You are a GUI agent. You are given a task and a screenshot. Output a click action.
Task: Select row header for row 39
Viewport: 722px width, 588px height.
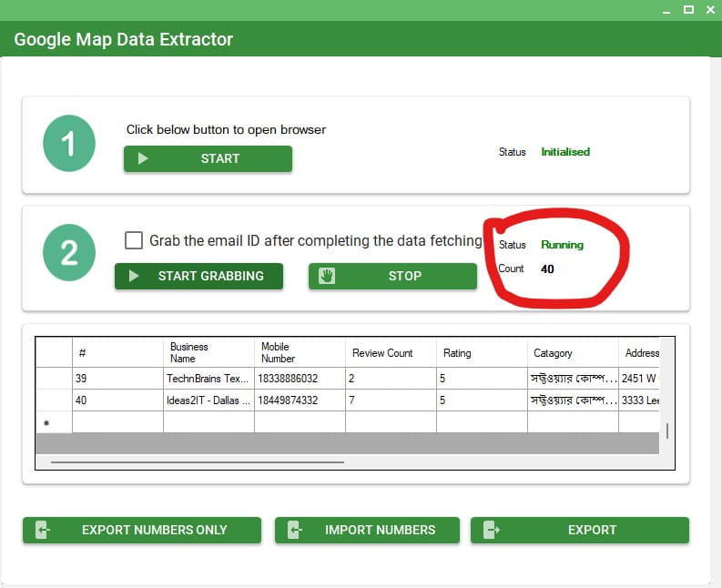point(54,379)
